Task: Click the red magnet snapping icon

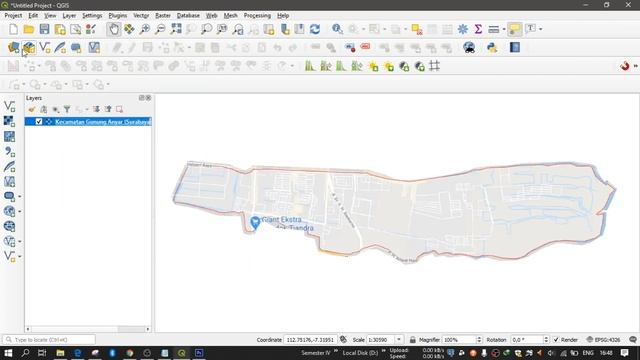Action: click(624, 66)
